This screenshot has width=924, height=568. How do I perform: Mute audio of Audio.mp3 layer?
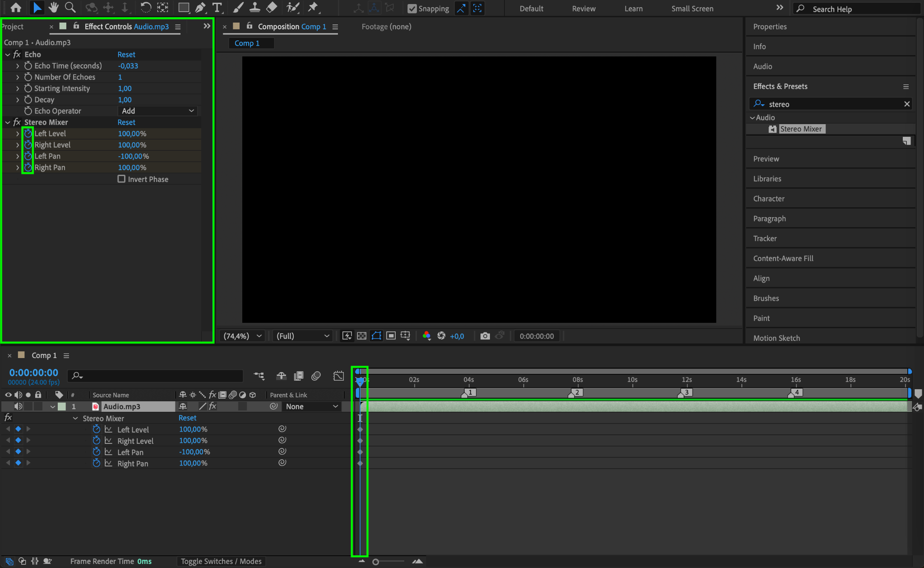pyautogui.click(x=18, y=406)
